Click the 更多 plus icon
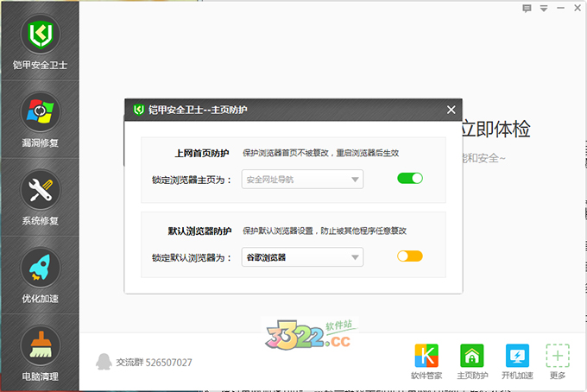The width and height of the screenshot is (587, 392). [x=558, y=356]
